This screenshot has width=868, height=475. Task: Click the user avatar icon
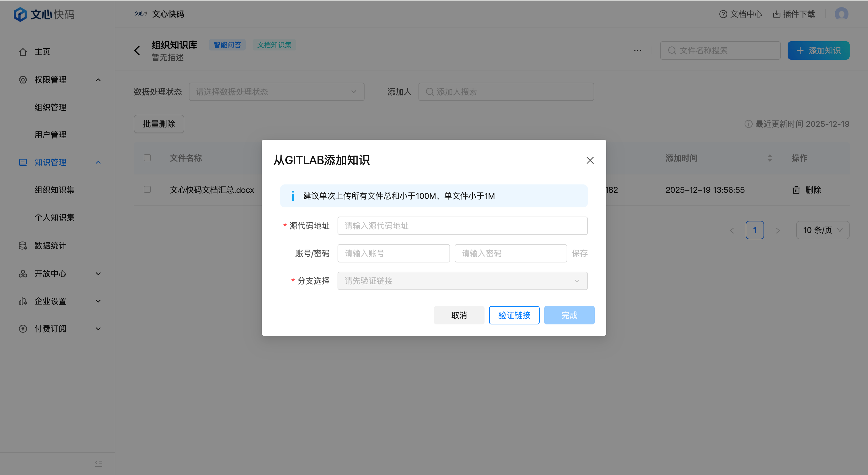[x=841, y=14]
